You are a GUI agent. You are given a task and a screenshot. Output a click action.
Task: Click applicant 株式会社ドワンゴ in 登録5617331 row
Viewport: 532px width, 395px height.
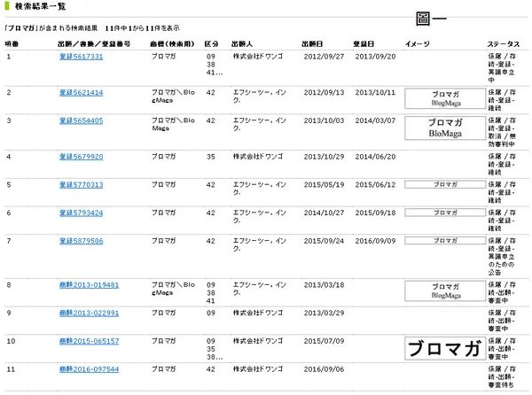tap(258, 56)
